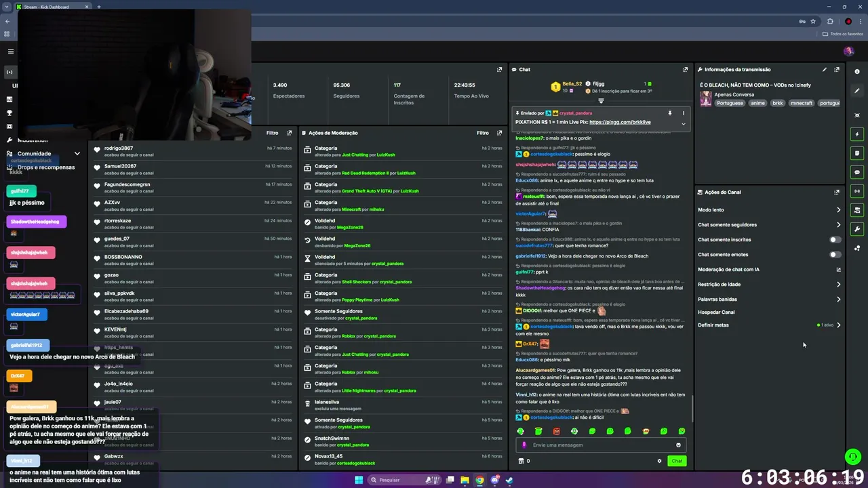Open Windows Start menu
Image resolution: width=868 pixels, height=488 pixels.
(359, 480)
